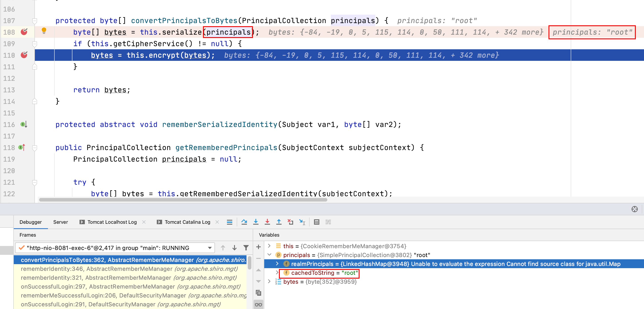
Task: Click the editor horizontal scrollbar
Action: pyautogui.click(x=183, y=200)
